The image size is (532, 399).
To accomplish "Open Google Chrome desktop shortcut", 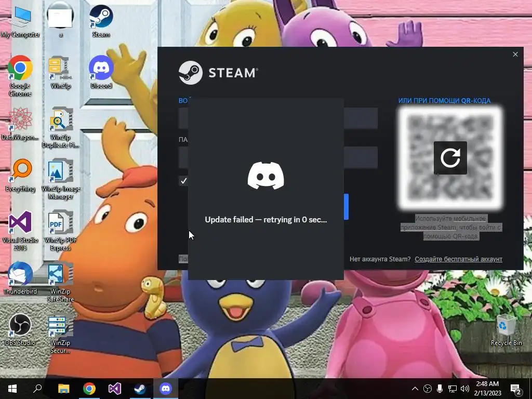I will (20, 75).
